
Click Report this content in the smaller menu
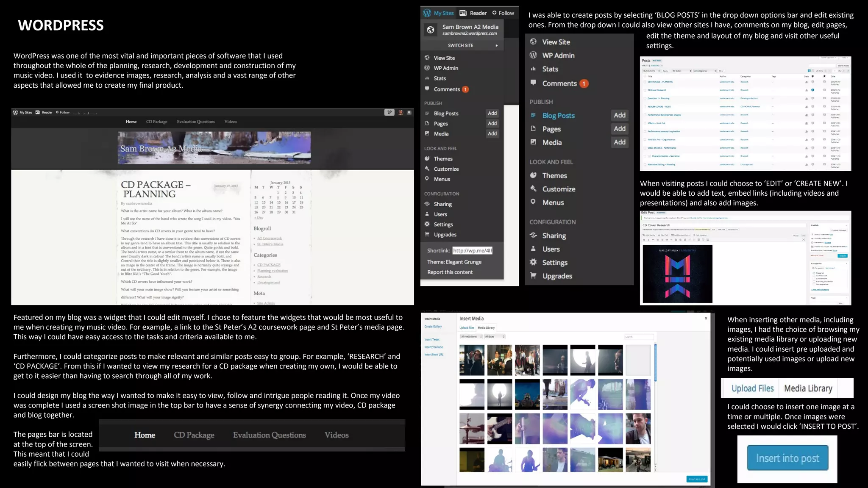[x=450, y=272]
